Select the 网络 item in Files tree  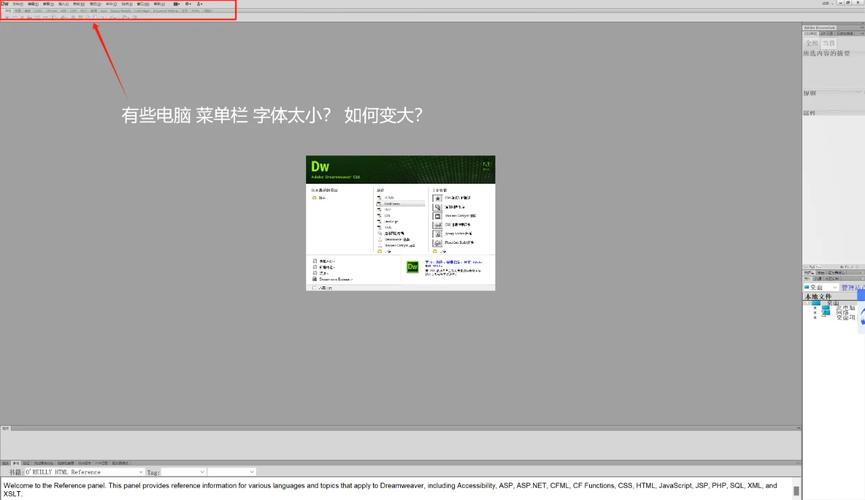click(842, 312)
